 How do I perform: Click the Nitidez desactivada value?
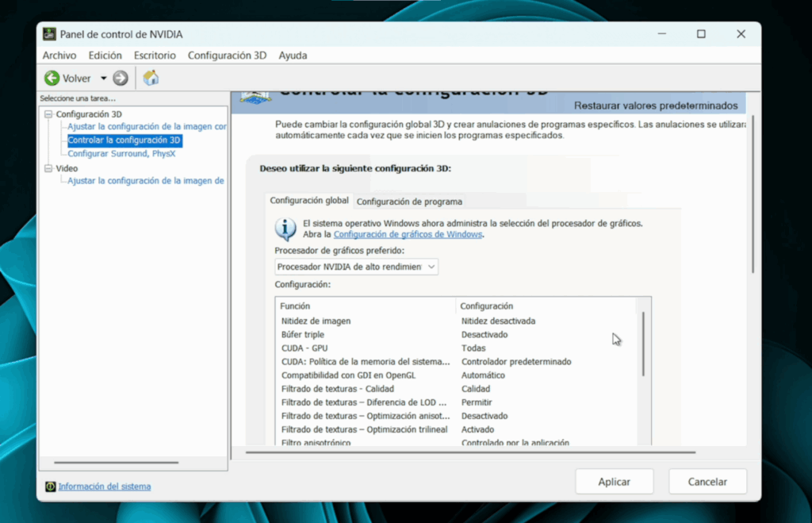498,321
